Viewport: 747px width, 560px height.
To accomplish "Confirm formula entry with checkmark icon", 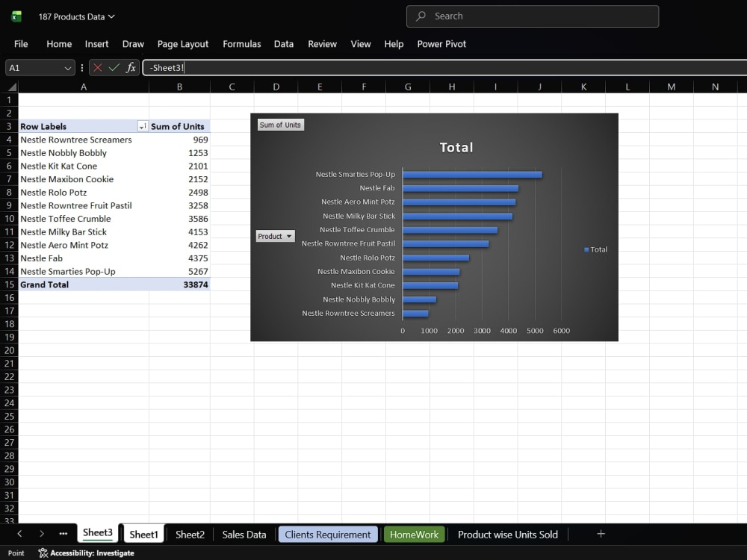I will [x=114, y=68].
